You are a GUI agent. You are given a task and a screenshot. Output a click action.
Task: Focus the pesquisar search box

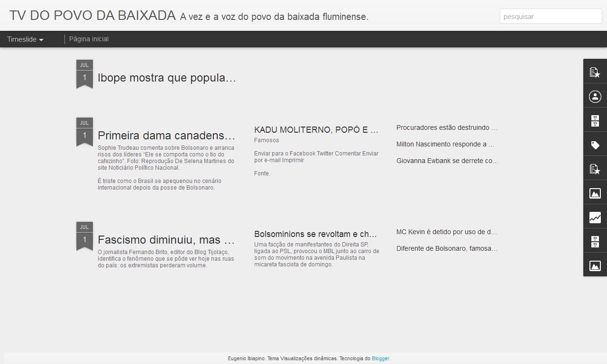[550, 17]
